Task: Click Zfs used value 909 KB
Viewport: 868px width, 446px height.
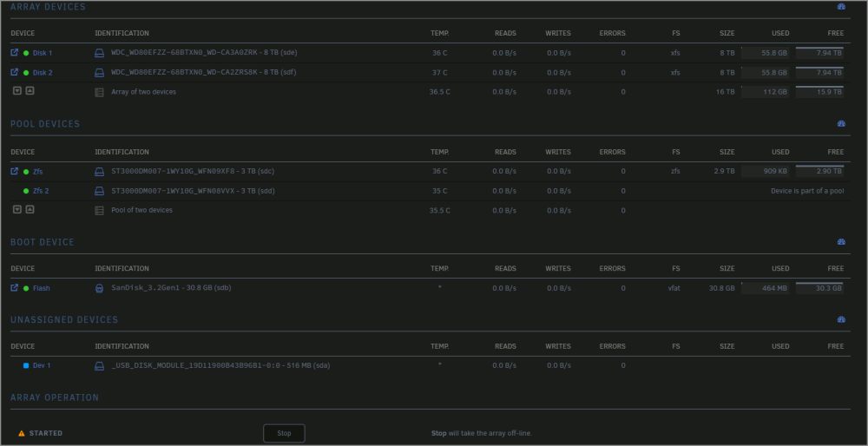Action: coord(766,171)
